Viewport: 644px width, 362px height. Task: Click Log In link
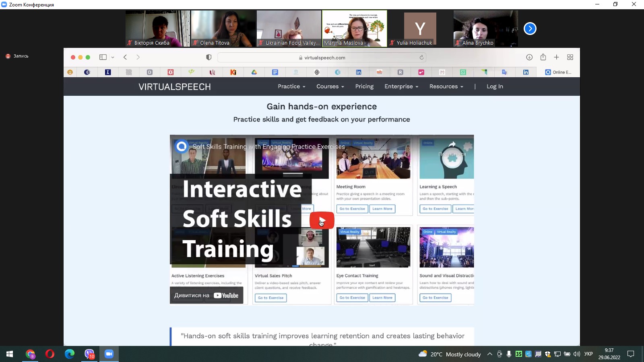[495, 86]
